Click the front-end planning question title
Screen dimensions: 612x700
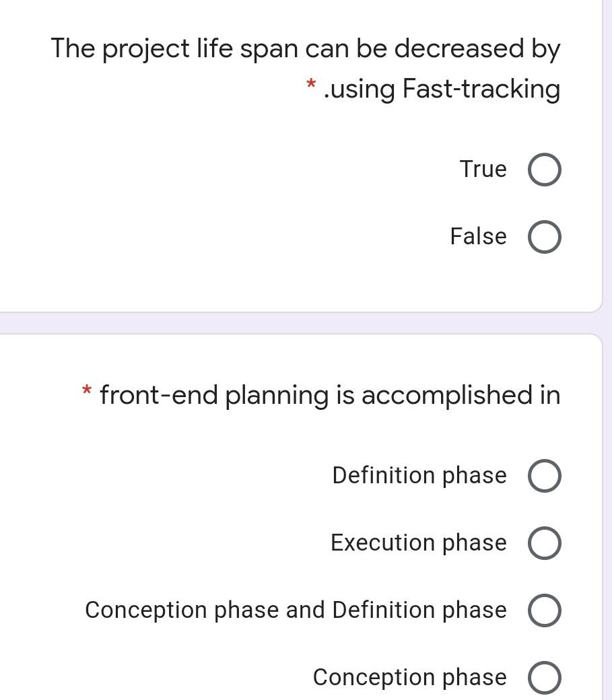(329, 395)
